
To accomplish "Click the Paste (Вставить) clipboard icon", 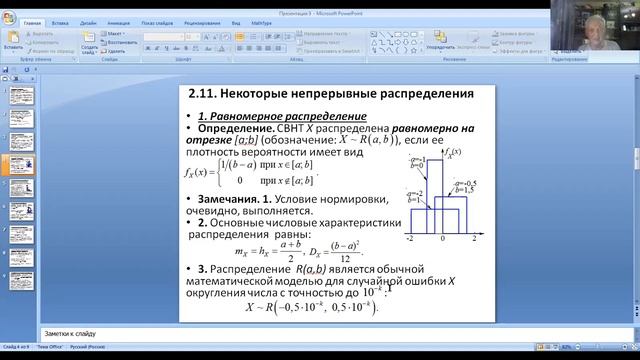I will (13, 38).
